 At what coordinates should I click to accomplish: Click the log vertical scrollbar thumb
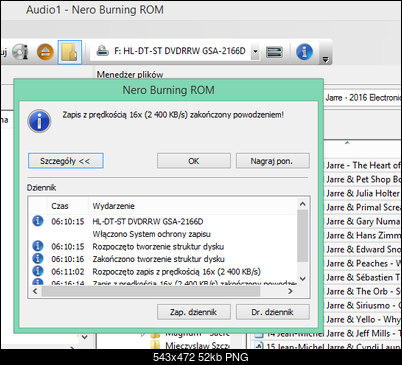(x=302, y=235)
